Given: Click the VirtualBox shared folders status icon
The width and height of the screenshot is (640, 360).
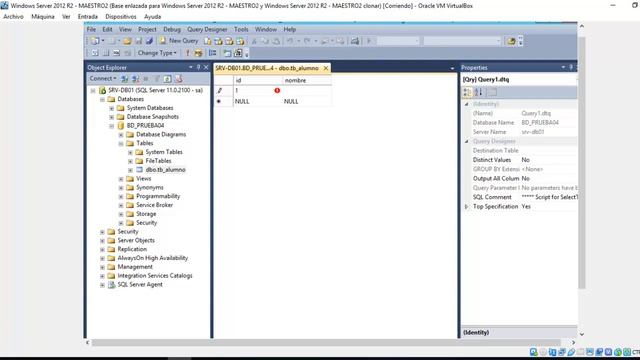Looking at the screenshot, I should click(x=580, y=352).
